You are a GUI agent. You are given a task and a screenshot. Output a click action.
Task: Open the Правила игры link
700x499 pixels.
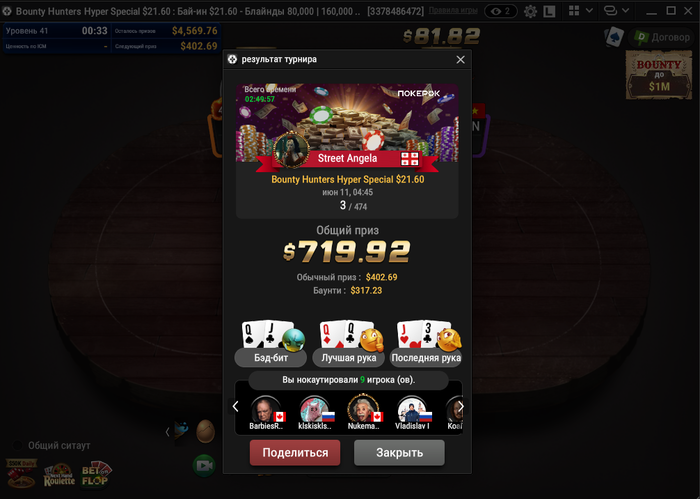click(x=453, y=10)
